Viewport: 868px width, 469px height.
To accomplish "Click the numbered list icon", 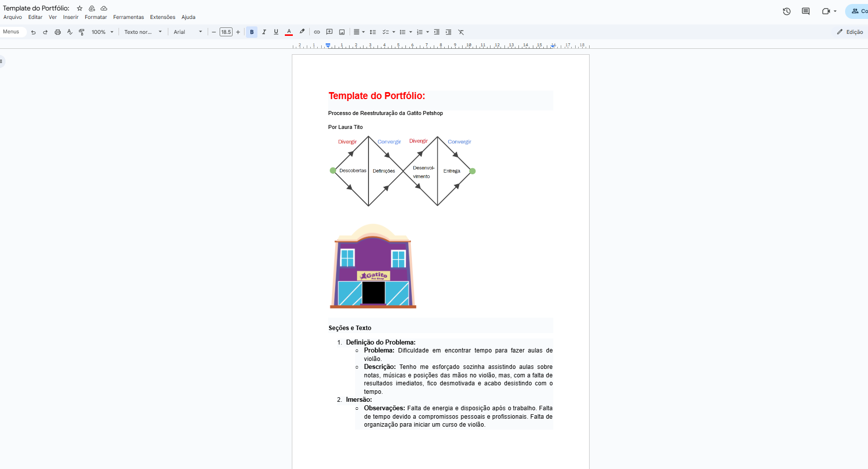I will [420, 32].
